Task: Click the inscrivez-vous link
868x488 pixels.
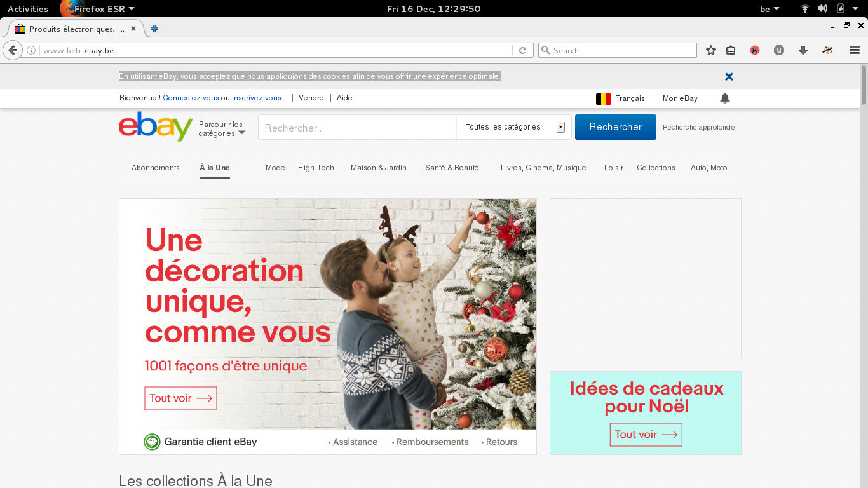Action: 256,98
